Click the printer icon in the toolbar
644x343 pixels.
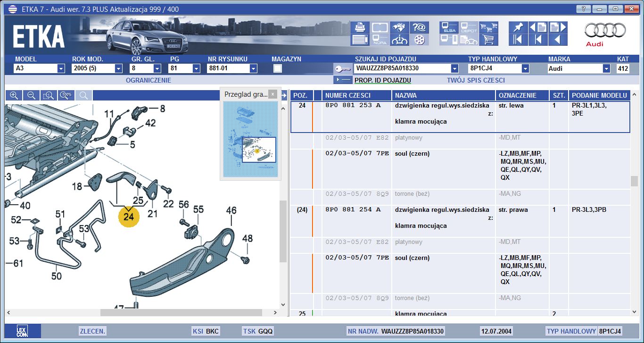361,27
